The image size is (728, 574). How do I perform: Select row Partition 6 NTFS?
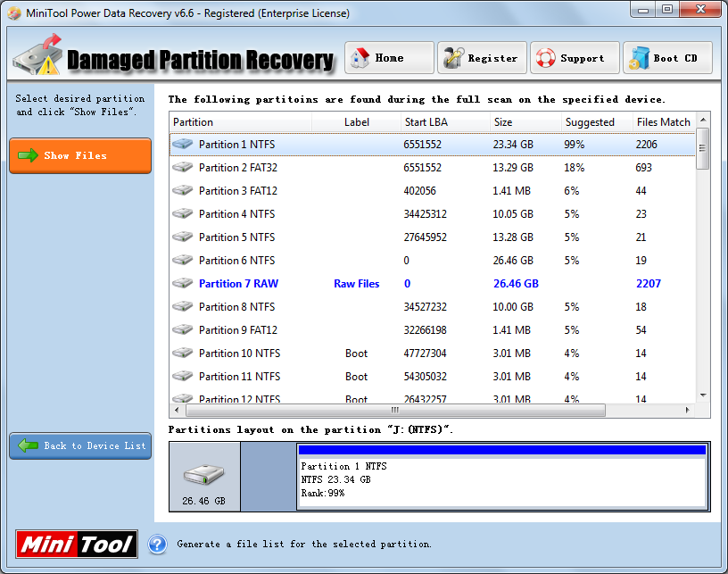tap(432, 261)
